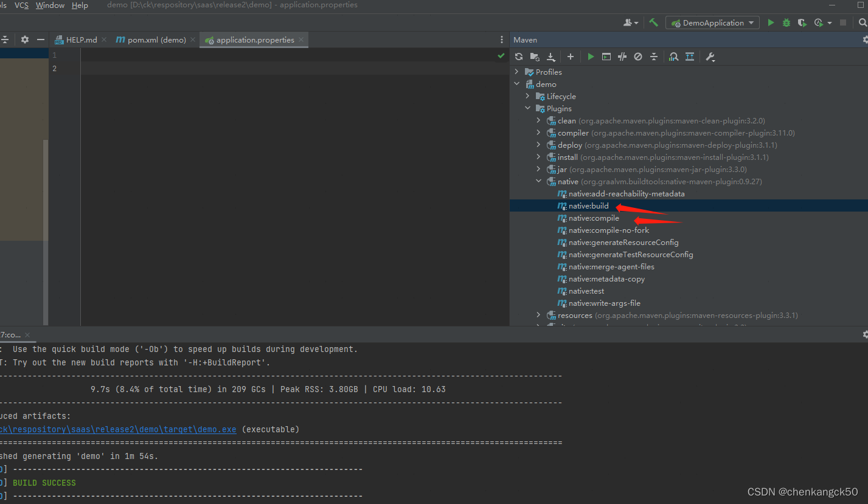Viewport: 868px width, 504px height.
Task: Expand the Lifecycle node
Action: click(527, 96)
